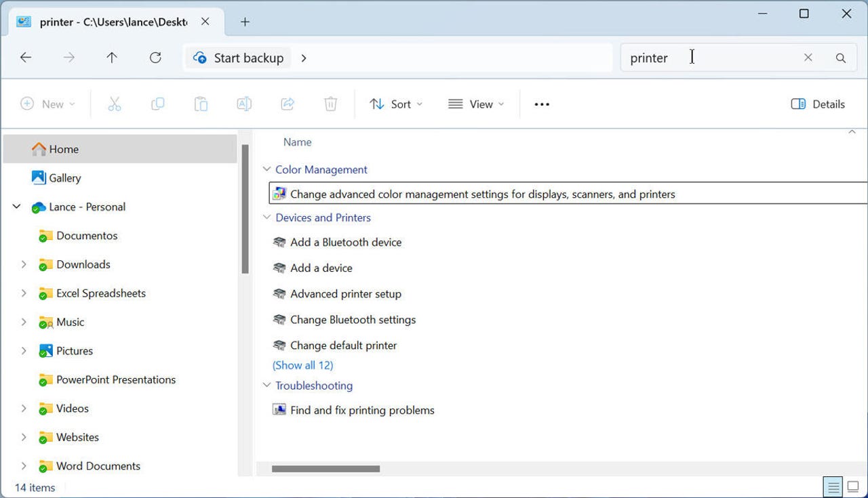This screenshot has width=868, height=498.
Task: Open the New dropdown menu
Action: [x=47, y=104]
